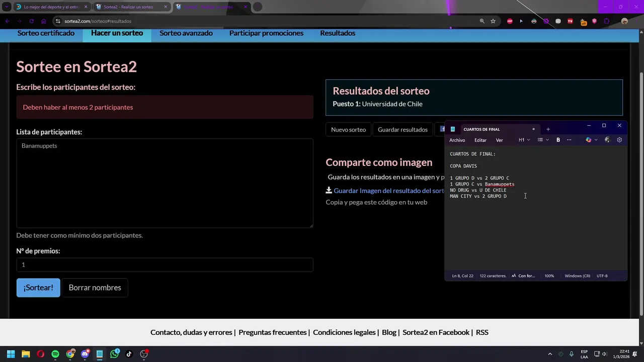Screen dimensions: 644x362
Task: Open the red TV extension icon
Action: [x=570, y=21]
